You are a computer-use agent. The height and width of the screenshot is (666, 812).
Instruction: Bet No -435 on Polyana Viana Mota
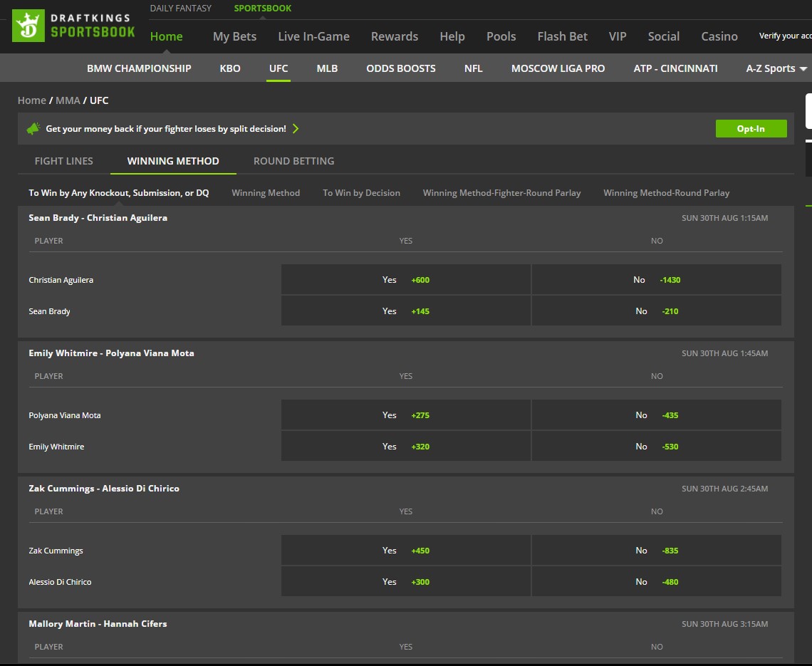pos(657,415)
